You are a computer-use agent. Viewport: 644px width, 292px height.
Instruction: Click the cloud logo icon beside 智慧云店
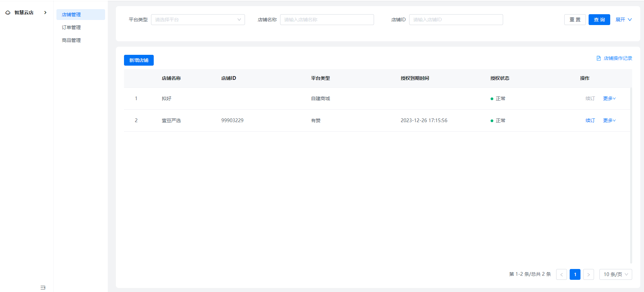click(8, 13)
